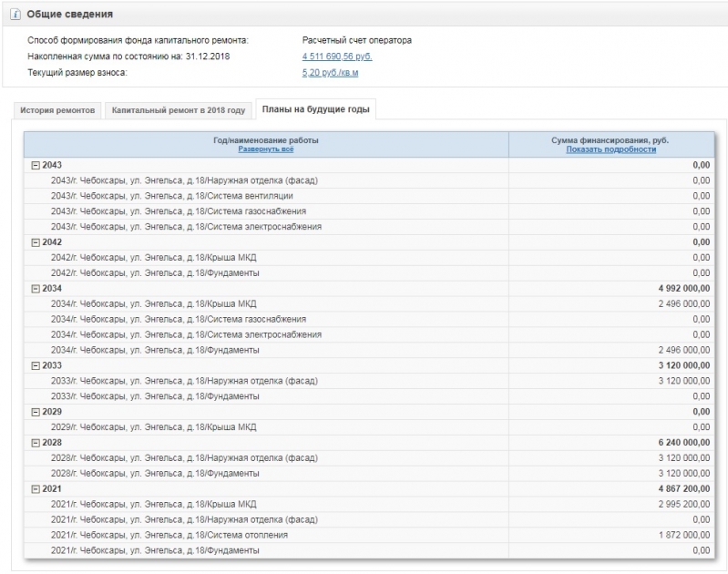Switch to the История ремонтов tab
Image resolution: width=728 pixels, height=574 pixels.
pos(57,110)
